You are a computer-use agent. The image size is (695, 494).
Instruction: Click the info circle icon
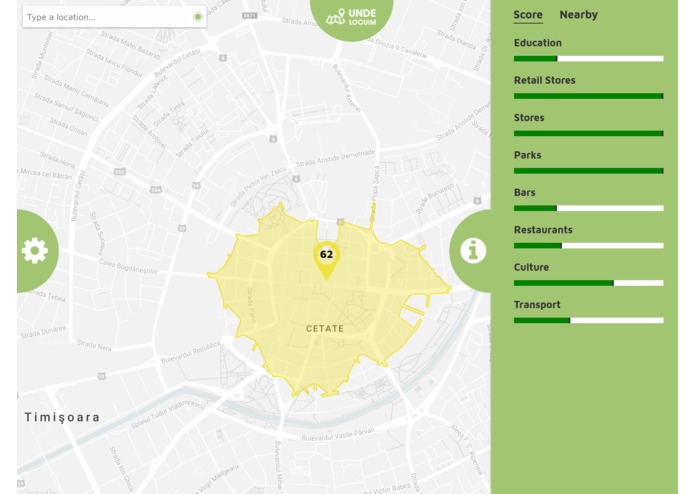[x=473, y=251]
